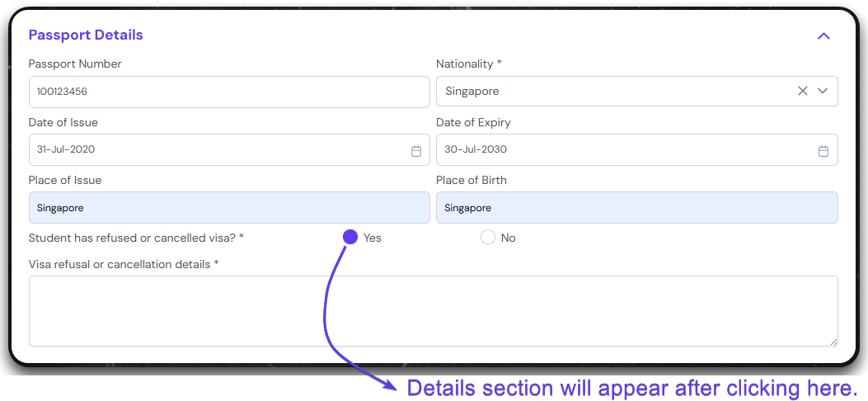Click the "No" option label text
868x401 pixels.
(508, 238)
